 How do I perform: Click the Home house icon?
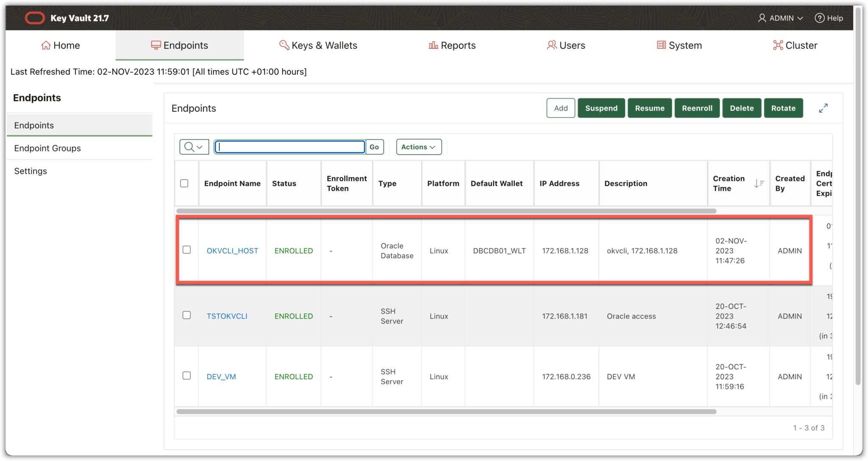pyautogui.click(x=46, y=45)
